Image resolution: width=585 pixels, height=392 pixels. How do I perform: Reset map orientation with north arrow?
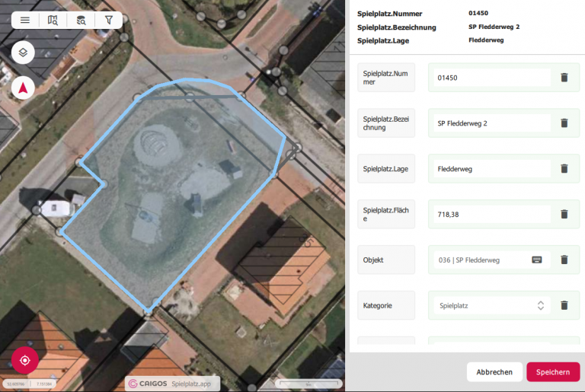coord(23,88)
